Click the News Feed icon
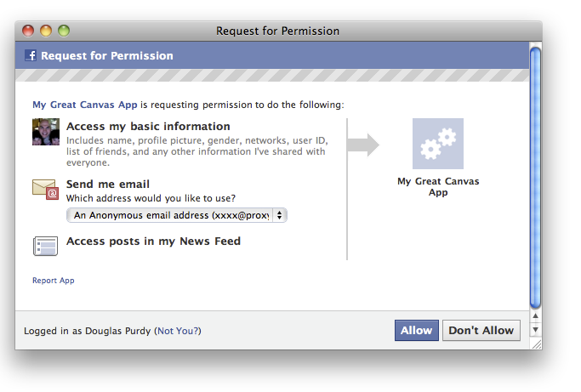This screenshot has width=581, height=392. pyautogui.click(x=45, y=246)
